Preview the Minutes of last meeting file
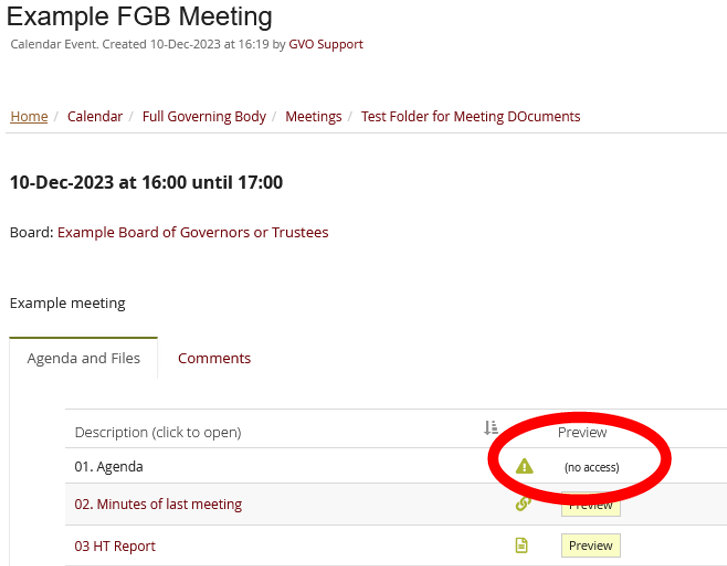Image resolution: width=727 pixels, height=566 pixels. coord(590,506)
